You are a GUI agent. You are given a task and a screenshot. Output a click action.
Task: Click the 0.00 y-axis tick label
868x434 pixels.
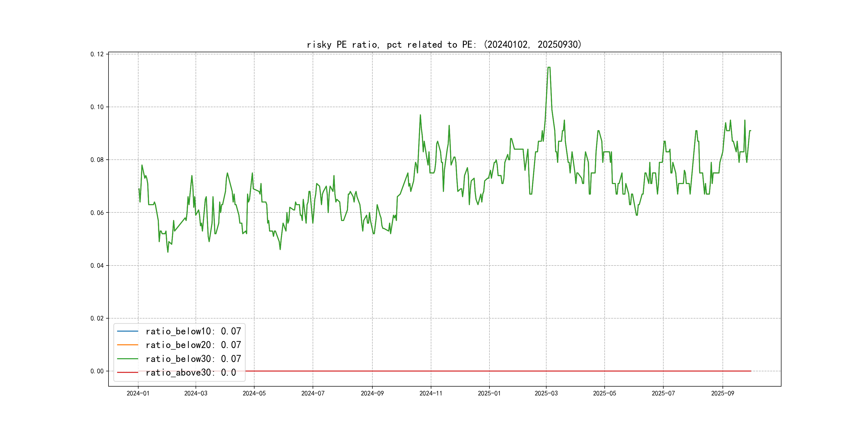coord(97,371)
